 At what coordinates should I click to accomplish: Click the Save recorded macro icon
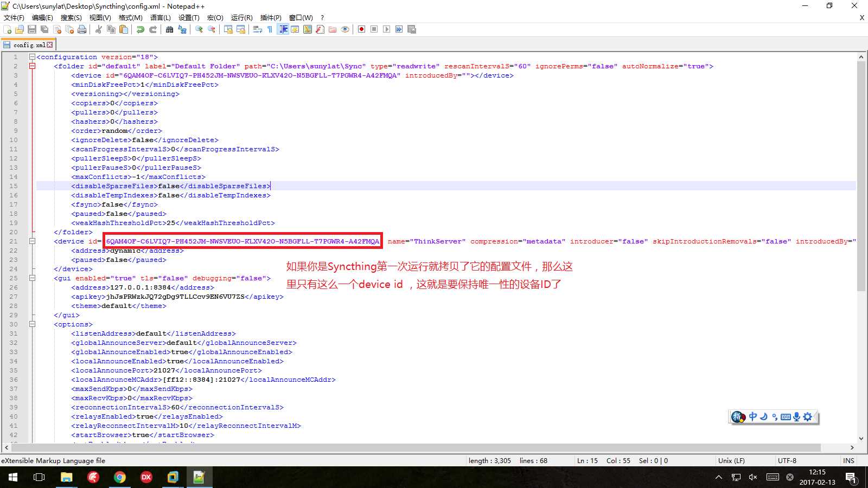[411, 29]
